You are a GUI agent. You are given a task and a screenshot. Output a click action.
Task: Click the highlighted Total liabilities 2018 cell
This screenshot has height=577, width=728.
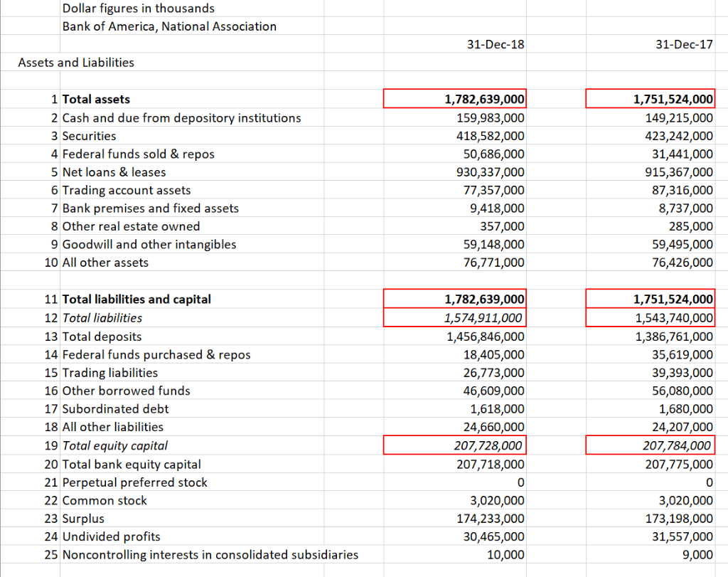[x=455, y=317]
